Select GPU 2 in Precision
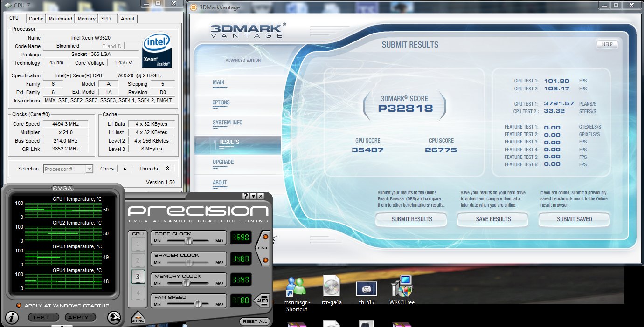 138,260
